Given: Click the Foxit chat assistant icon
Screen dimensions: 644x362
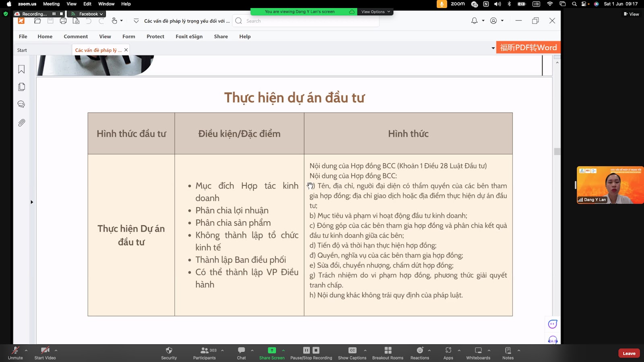Looking at the screenshot, I should [x=553, y=324].
